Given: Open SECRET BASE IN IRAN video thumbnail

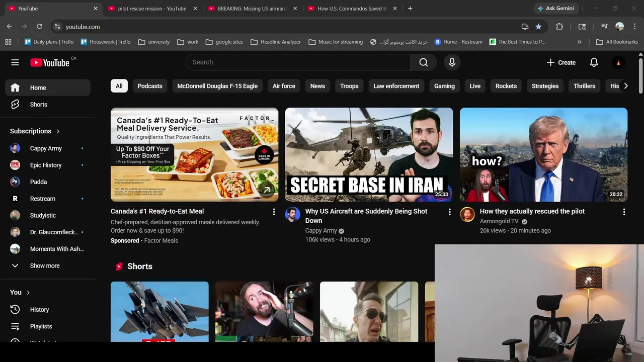Looking at the screenshot, I should (369, 155).
